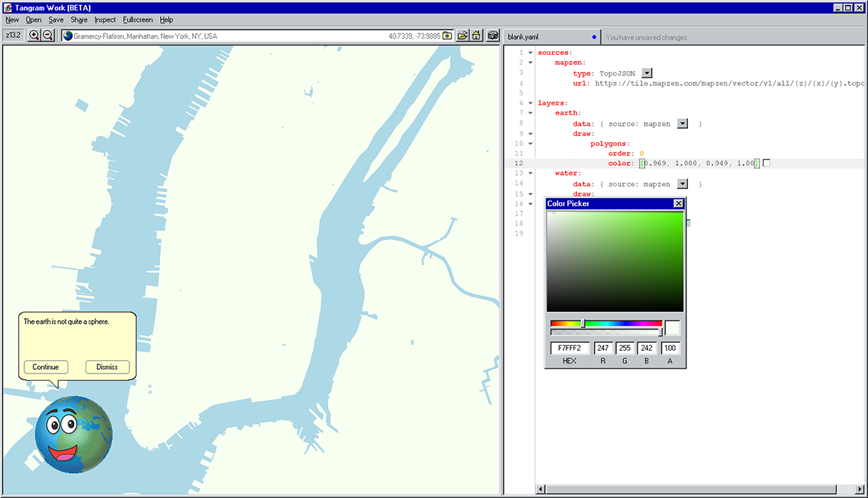
Task: Collapse the layers block at line 6
Action: 530,103
